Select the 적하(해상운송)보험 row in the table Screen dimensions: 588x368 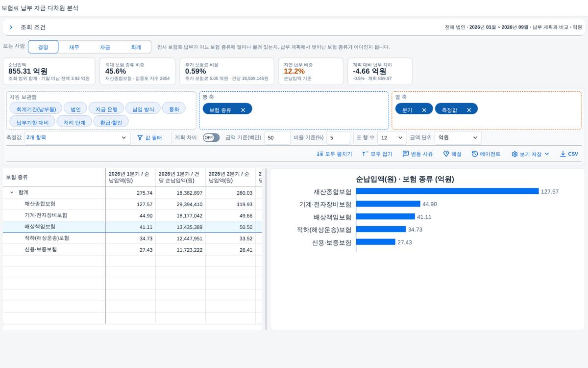[132, 238]
